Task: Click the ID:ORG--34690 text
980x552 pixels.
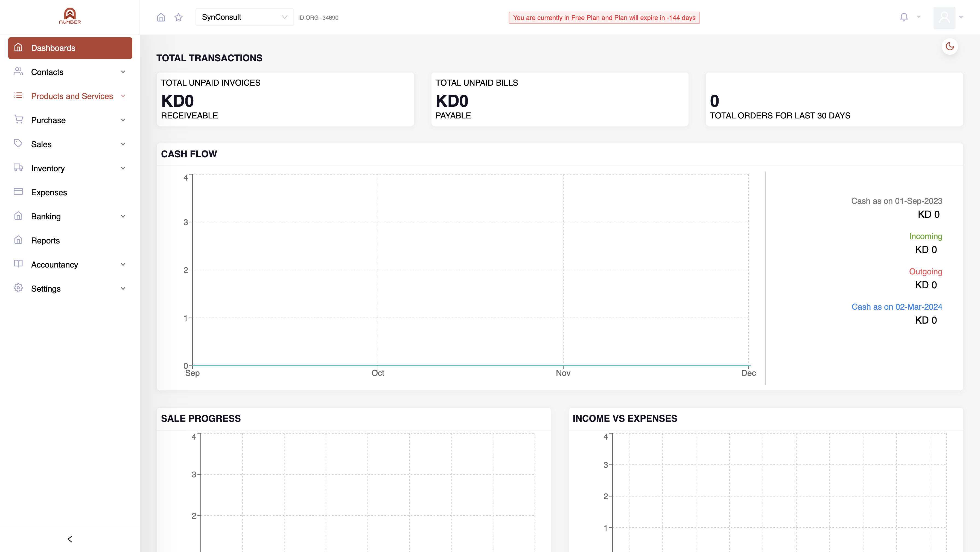Action: click(318, 18)
